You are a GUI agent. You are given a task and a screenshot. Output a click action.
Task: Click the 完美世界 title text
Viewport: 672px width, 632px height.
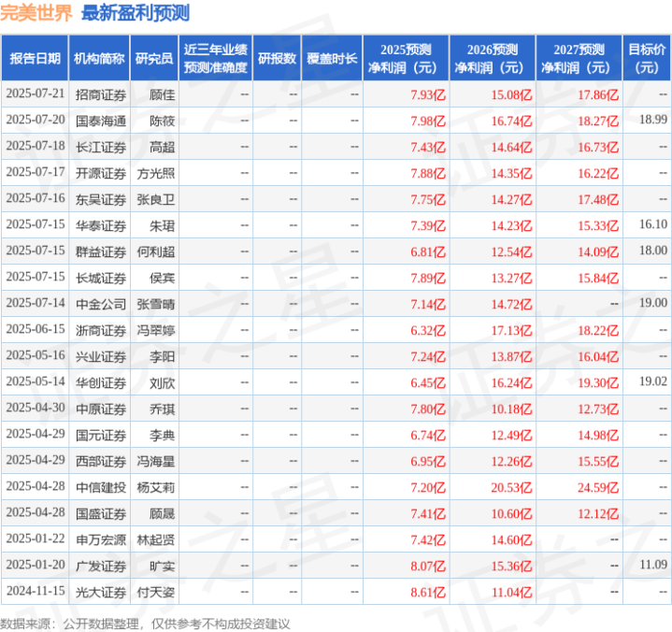[36, 13]
